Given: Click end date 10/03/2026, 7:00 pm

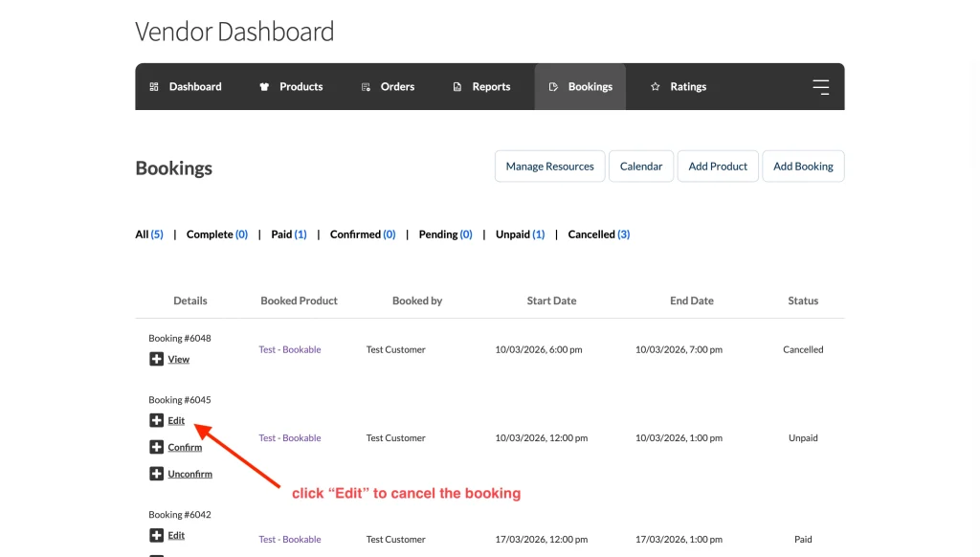Looking at the screenshot, I should pyautogui.click(x=679, y=349).
